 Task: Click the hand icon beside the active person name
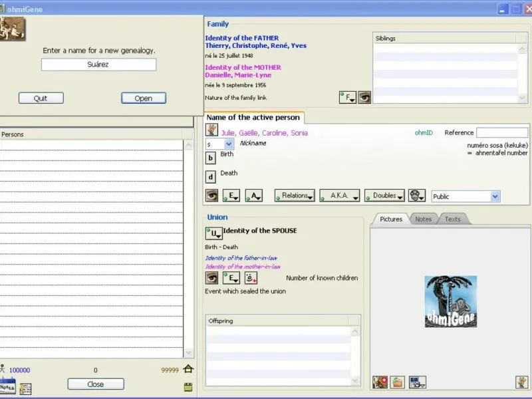[211, 130]
